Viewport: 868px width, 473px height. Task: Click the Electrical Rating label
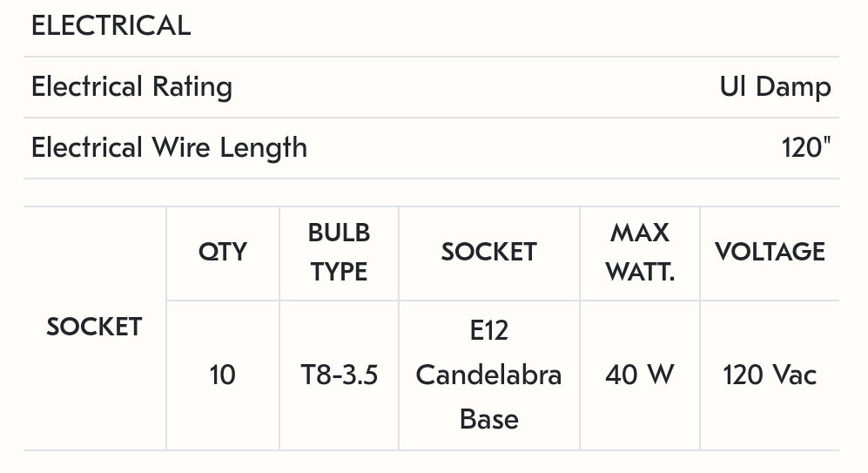pos(131,87)
